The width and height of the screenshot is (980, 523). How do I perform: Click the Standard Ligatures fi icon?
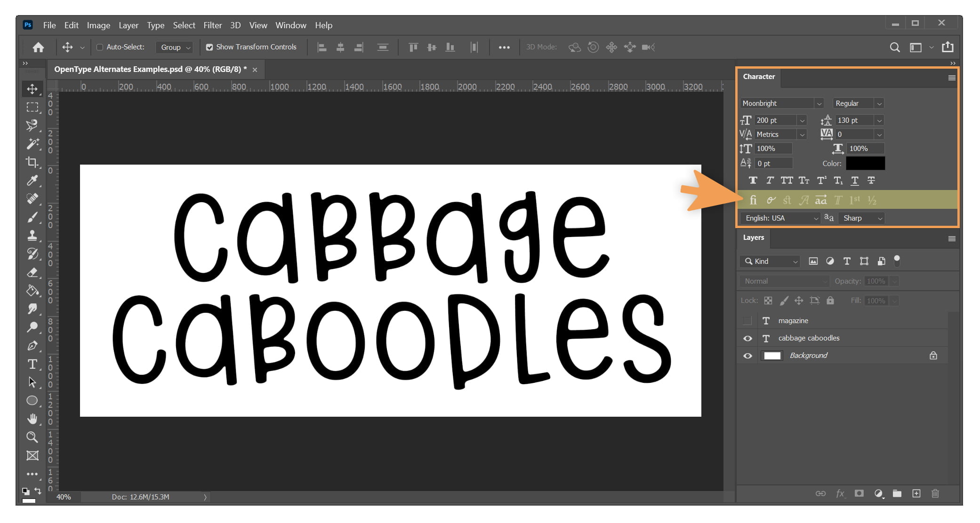[753, 200]
